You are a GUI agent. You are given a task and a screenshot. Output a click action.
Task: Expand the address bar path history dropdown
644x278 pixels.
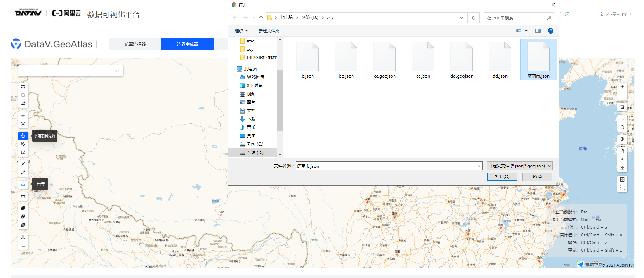point(462,17)
